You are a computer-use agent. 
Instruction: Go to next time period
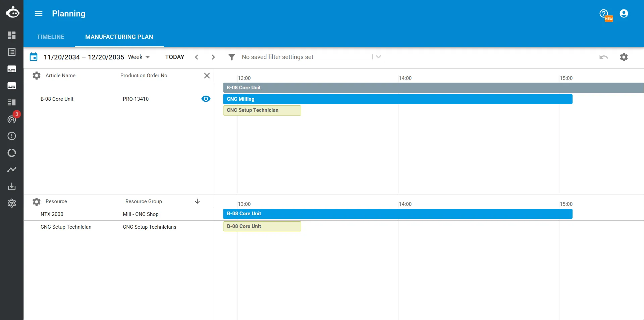(x=213, y=57)
